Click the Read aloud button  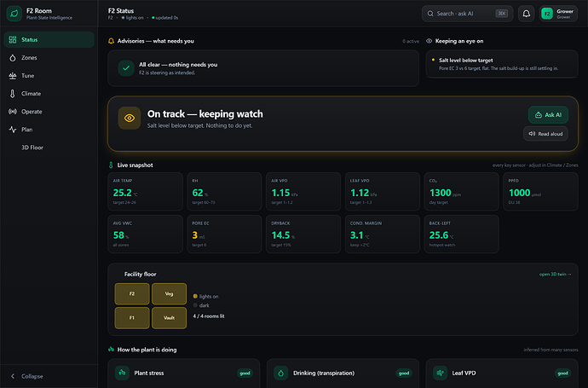tap(545, 134)
